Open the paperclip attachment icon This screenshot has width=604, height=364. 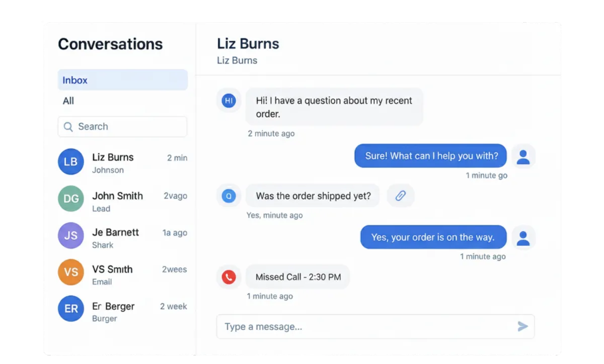401,196
